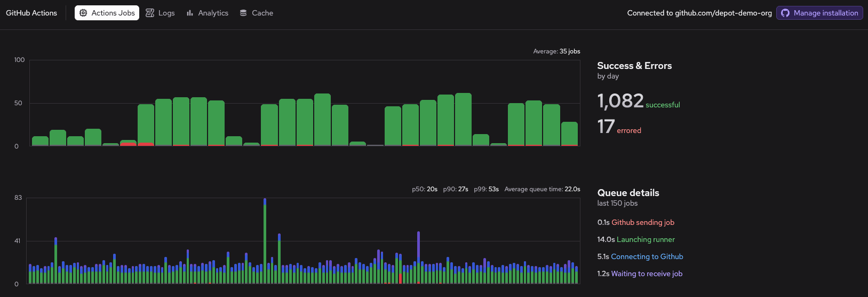Click the github.com/depot-demo-org connection text

click(699, 13)
